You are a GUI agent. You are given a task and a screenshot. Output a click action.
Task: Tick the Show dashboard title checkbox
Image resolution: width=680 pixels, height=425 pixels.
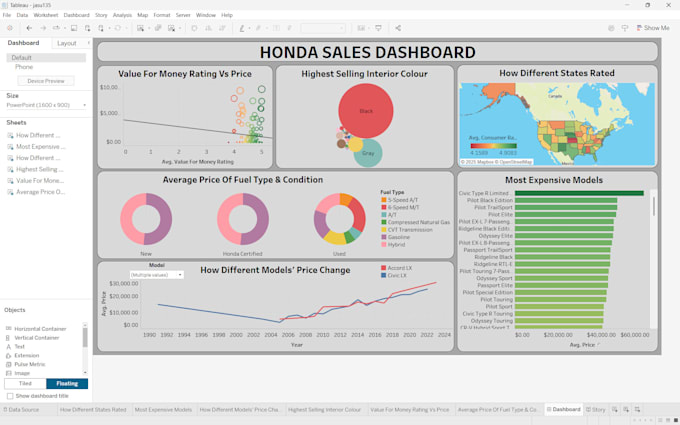coord(10,396)
